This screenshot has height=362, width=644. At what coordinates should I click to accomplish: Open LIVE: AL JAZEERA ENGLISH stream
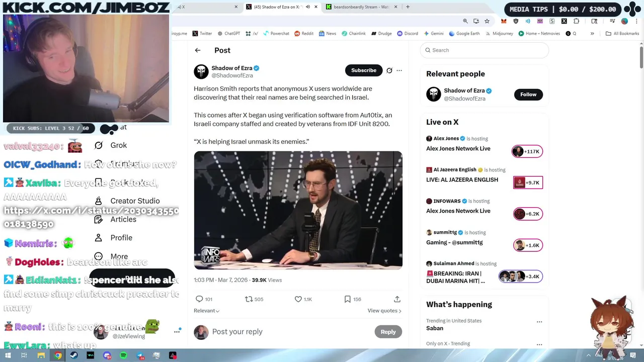click(462, 180)
